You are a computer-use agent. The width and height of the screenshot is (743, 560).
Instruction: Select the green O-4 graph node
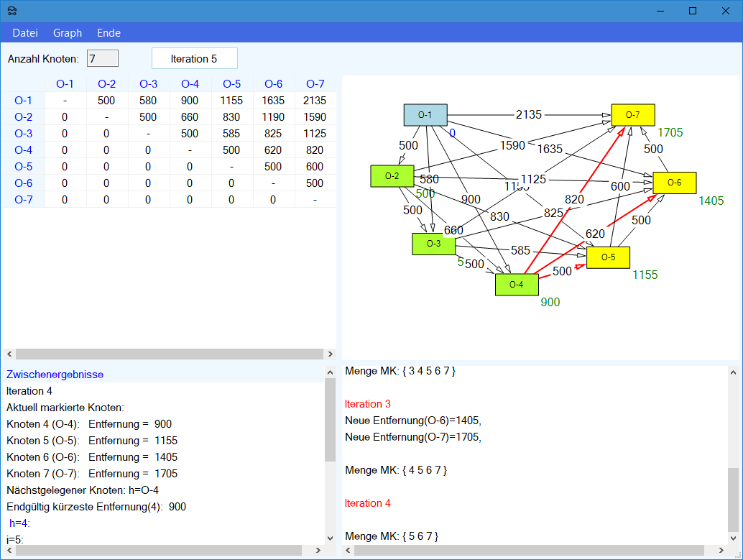[x=517, y=285]
